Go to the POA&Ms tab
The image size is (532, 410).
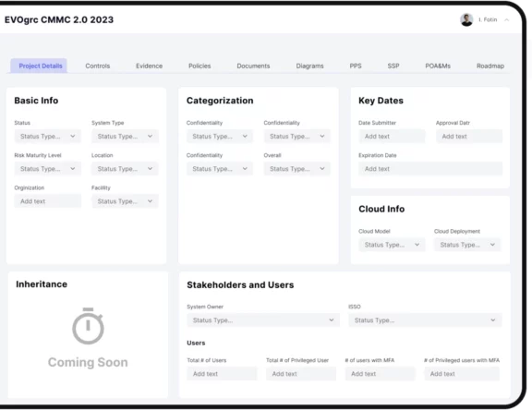click(438, 66)
